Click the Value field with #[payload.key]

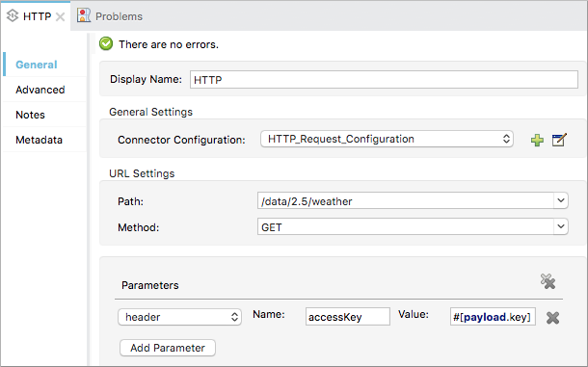[x=493, y=317]
